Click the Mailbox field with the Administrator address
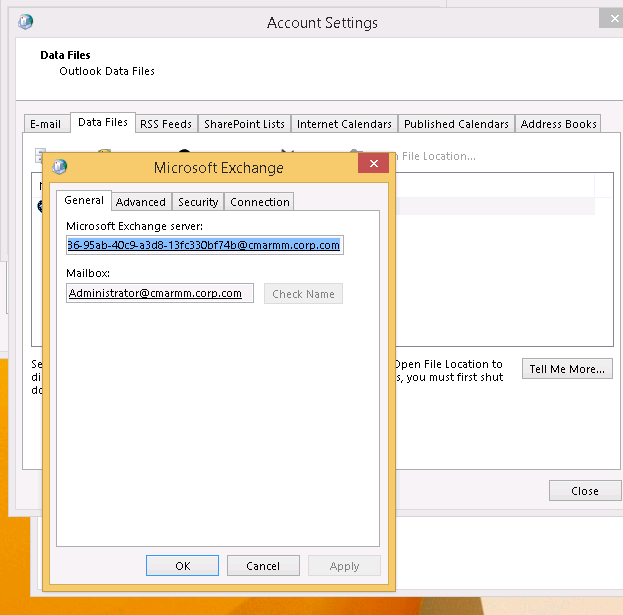The width and height of the screenshot is (623, 615). point(160,293)
